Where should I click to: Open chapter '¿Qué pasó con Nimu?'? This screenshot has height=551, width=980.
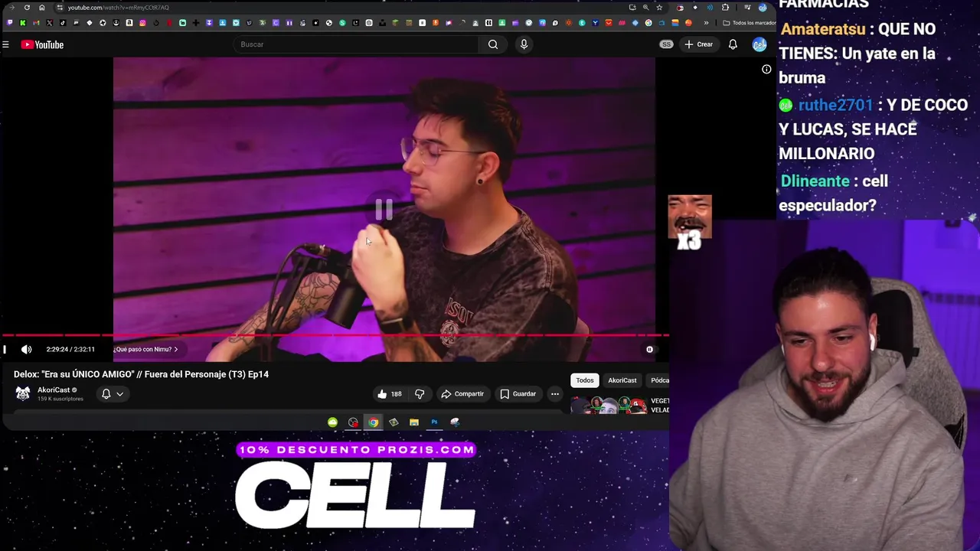pyautogui.click(x=145, y=350)
